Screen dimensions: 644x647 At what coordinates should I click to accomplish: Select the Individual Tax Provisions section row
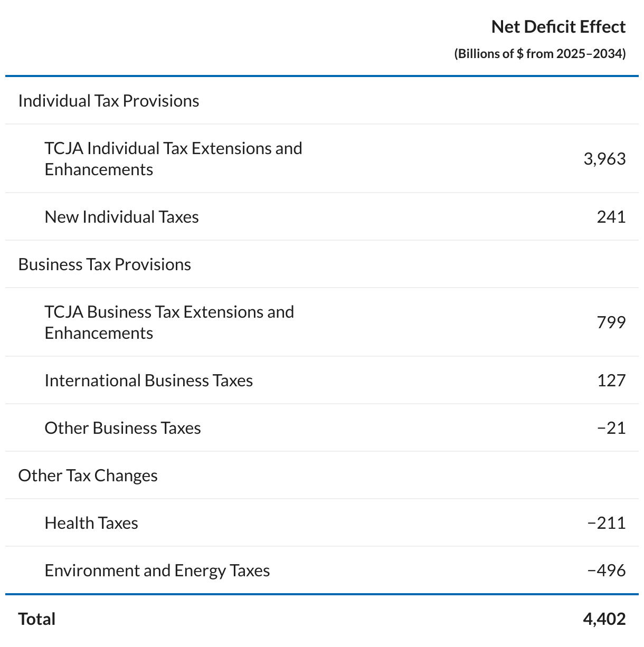(109, 101)
